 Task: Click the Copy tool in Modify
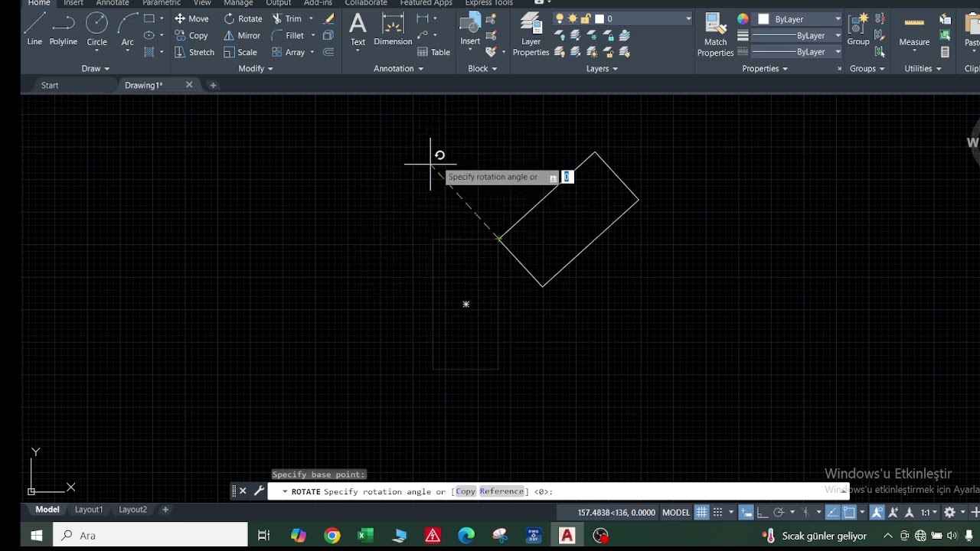pos(191,35)
